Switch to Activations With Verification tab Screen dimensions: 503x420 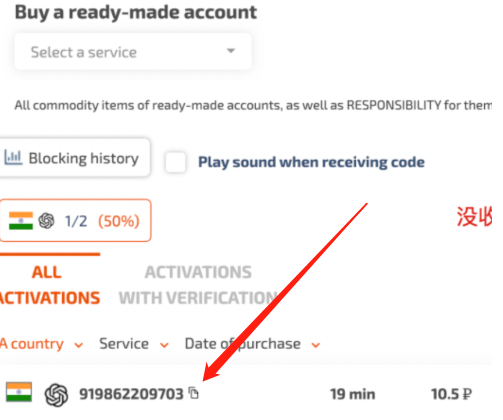pyautogui.click(x=198, y=285)
